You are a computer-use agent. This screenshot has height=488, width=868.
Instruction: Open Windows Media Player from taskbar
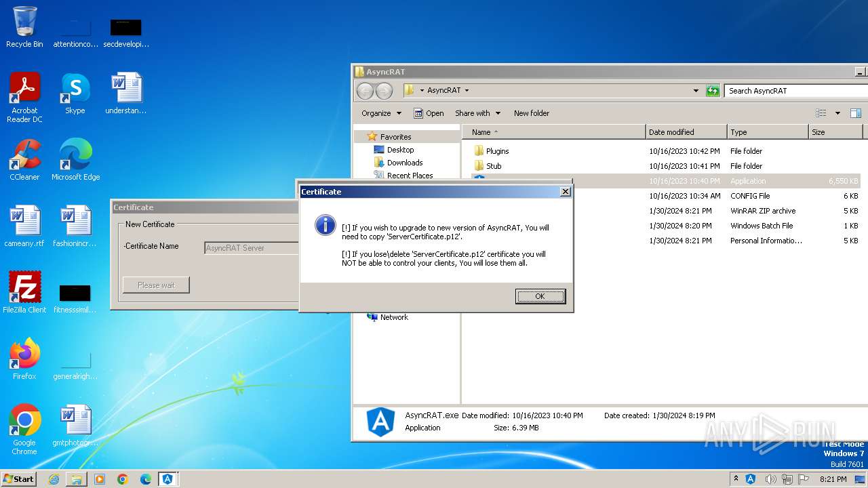click(100, 479)
